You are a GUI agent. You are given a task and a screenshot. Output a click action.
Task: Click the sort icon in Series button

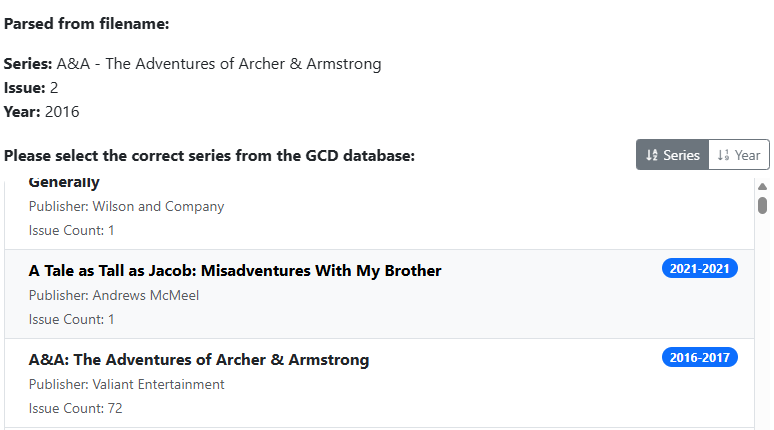click(652, 155)
